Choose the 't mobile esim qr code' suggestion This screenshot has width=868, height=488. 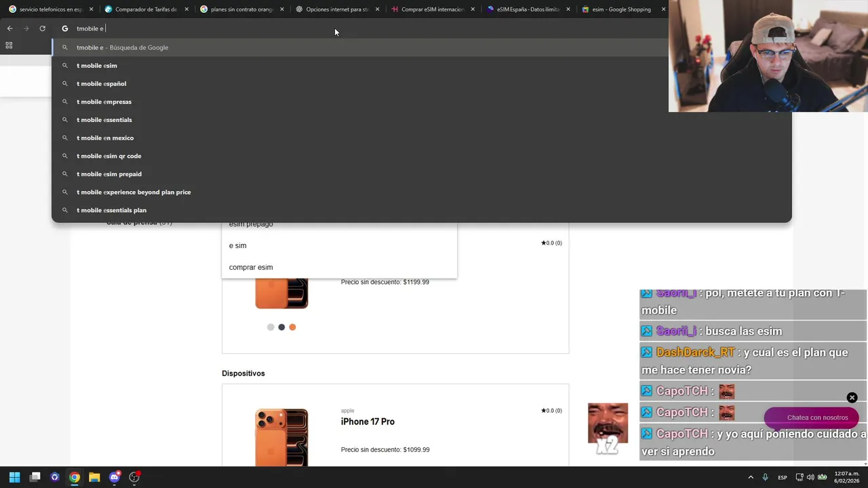[x=421, y=156]
